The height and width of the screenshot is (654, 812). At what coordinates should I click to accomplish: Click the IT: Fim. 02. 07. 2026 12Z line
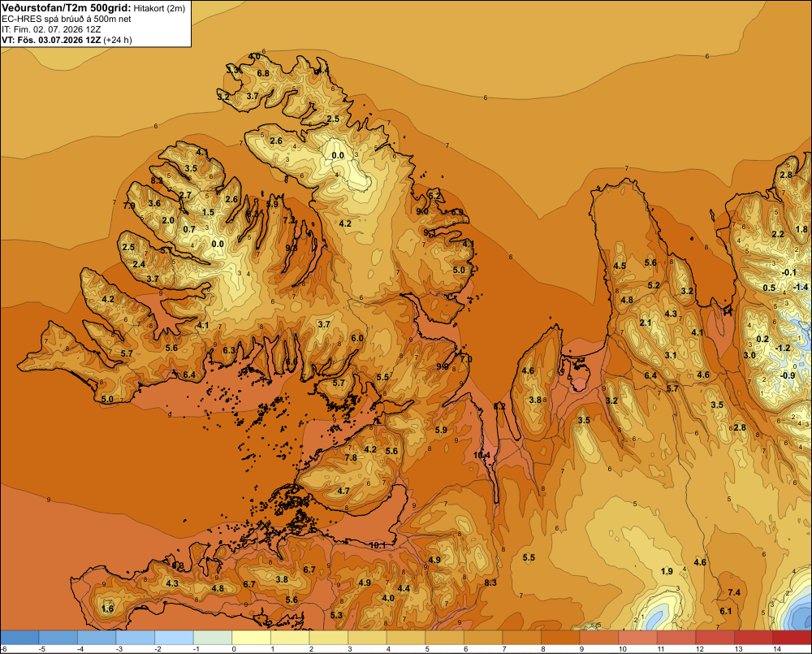coord(50,29)
